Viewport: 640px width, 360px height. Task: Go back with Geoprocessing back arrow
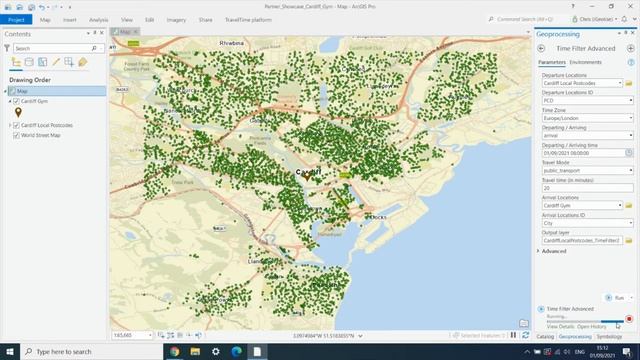(541, 48)
